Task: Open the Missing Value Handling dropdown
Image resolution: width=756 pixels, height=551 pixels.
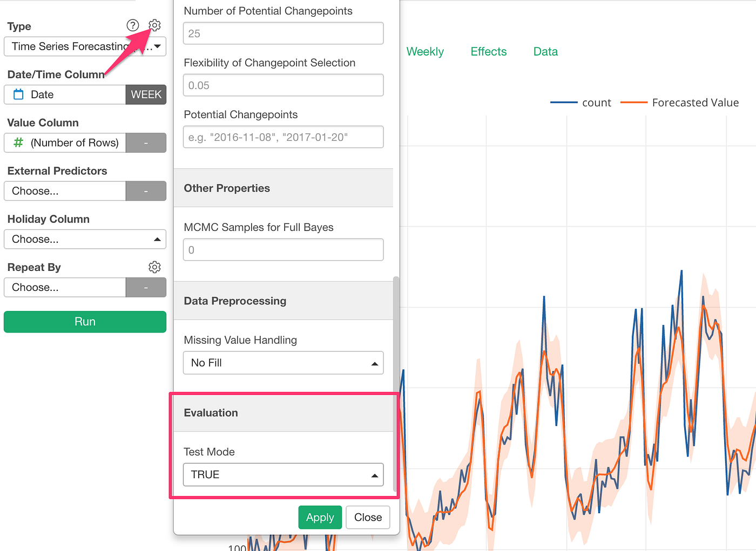Action: [283, 363]
